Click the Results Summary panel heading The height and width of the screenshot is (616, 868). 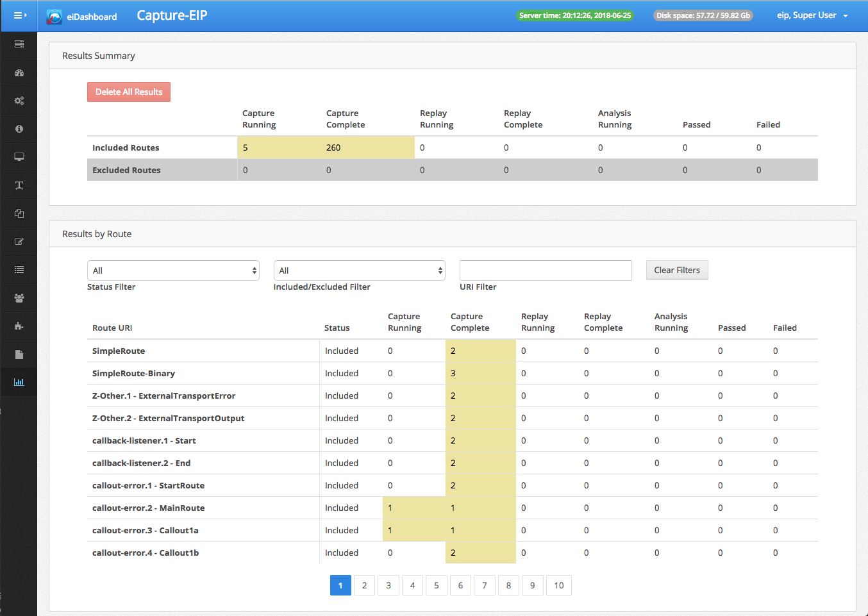click(99, 56)
